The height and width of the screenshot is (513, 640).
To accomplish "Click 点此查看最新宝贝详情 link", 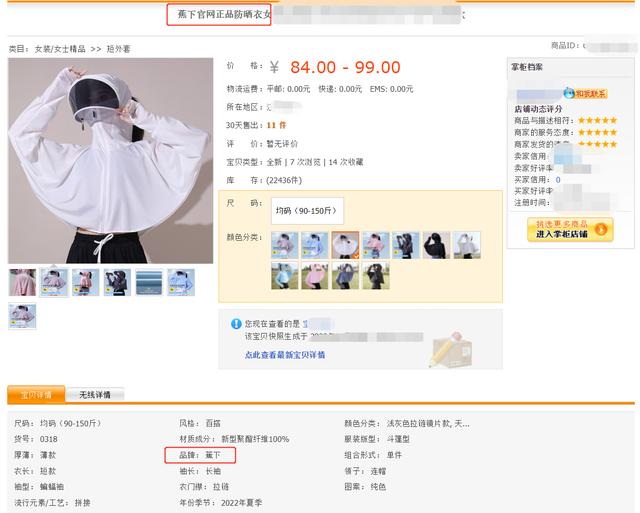I will point(285,355).
